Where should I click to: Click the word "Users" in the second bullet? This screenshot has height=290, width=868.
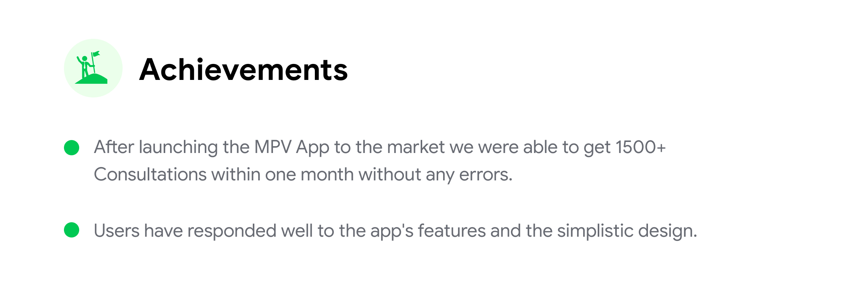click(x=116, y=231)
